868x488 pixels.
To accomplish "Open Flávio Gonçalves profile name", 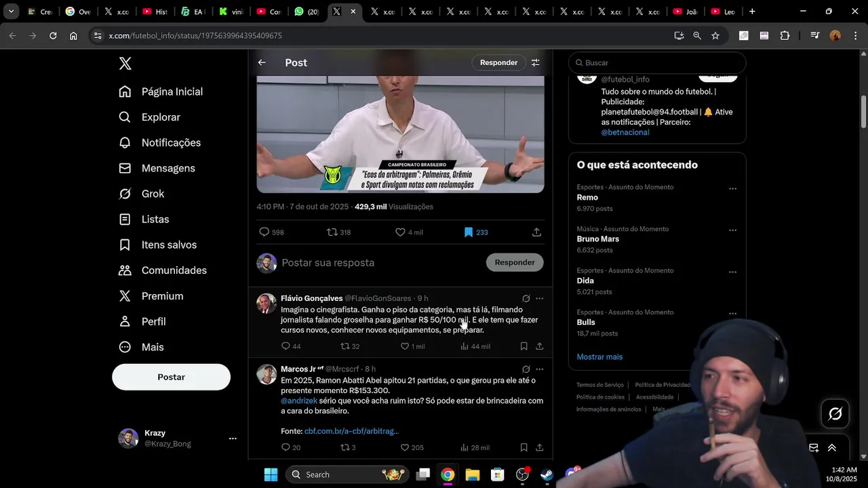I will (x=312, y=298).
